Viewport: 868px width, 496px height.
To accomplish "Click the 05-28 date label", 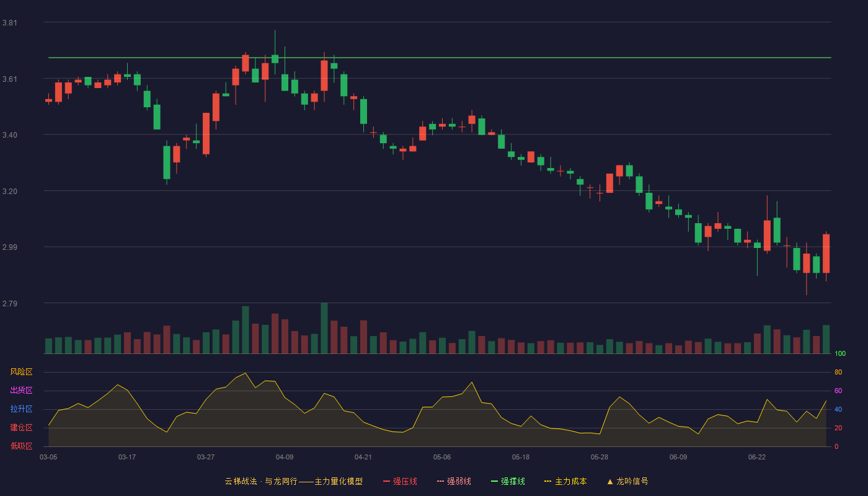I will pyautogui.click(x=600, y=457).
